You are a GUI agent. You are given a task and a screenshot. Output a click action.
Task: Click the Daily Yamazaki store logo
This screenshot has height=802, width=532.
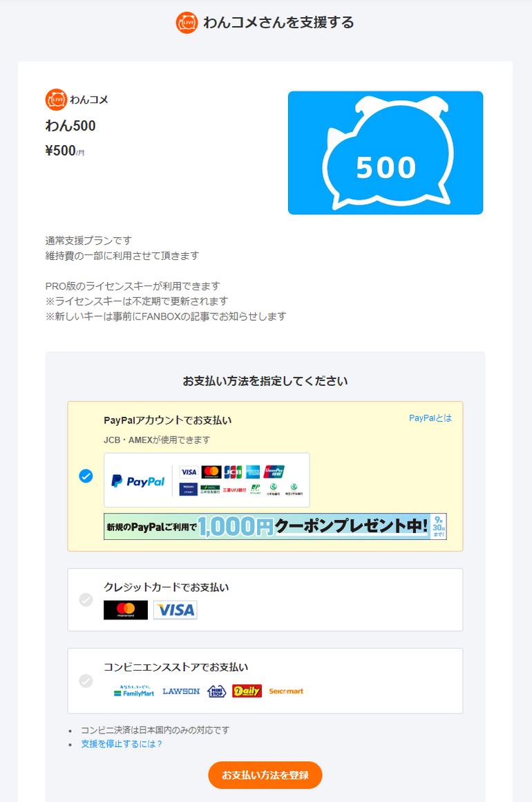(x=247, y=691)
